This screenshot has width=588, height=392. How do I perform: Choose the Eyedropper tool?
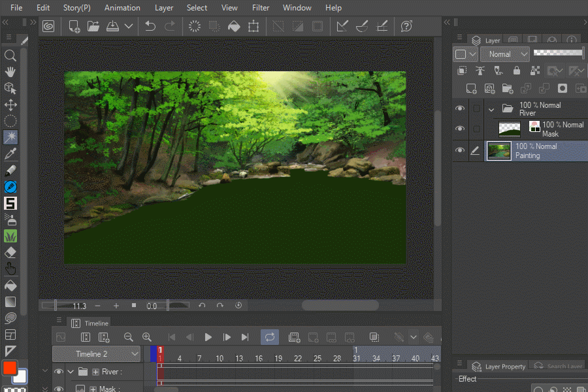coord(10,154)
